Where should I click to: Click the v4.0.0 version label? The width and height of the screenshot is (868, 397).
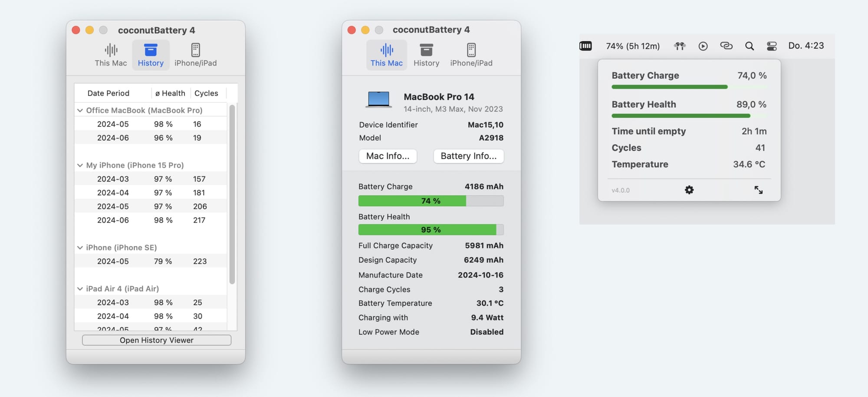pos(621,190)
